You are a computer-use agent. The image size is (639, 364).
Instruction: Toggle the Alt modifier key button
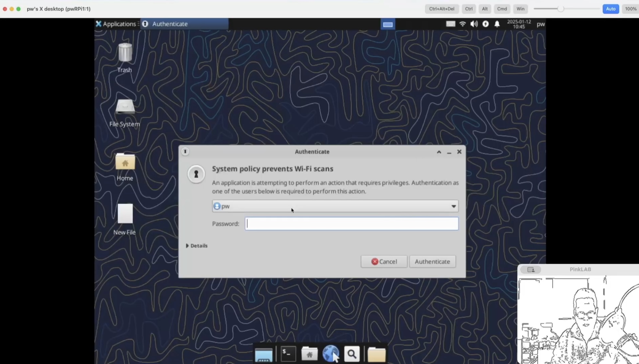485,9
